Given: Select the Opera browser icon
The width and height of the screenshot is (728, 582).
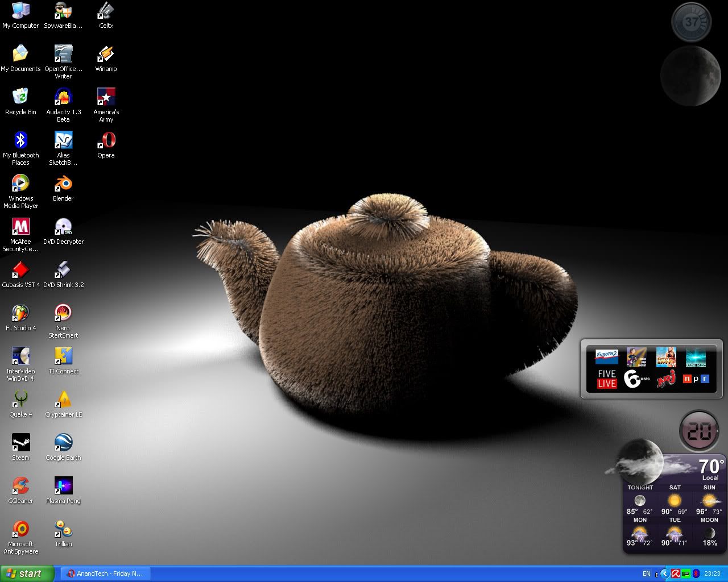Looking at the screenshot, I should (x=106, y=140).
